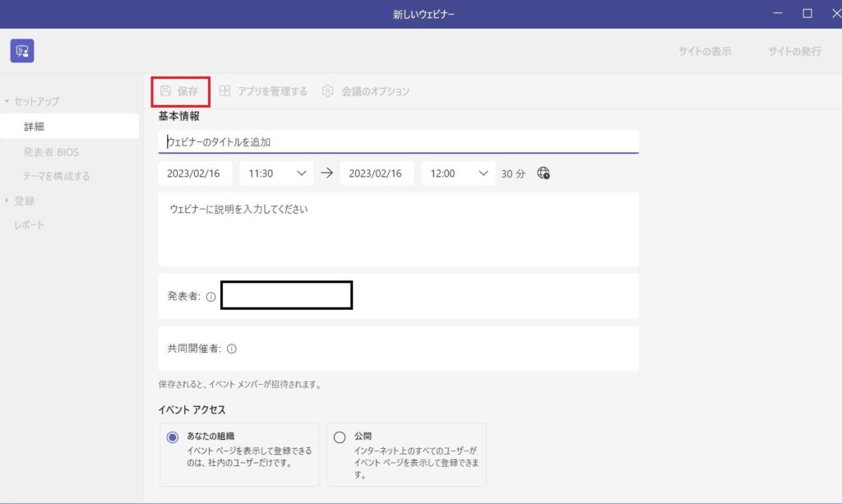
Task: Click the time zone globe icon
Action: click(544, 173)
